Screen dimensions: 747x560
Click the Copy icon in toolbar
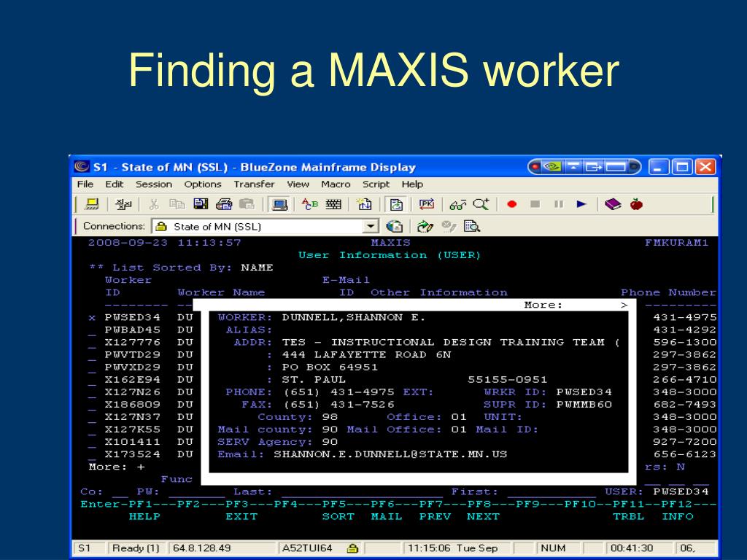point(177,204)
